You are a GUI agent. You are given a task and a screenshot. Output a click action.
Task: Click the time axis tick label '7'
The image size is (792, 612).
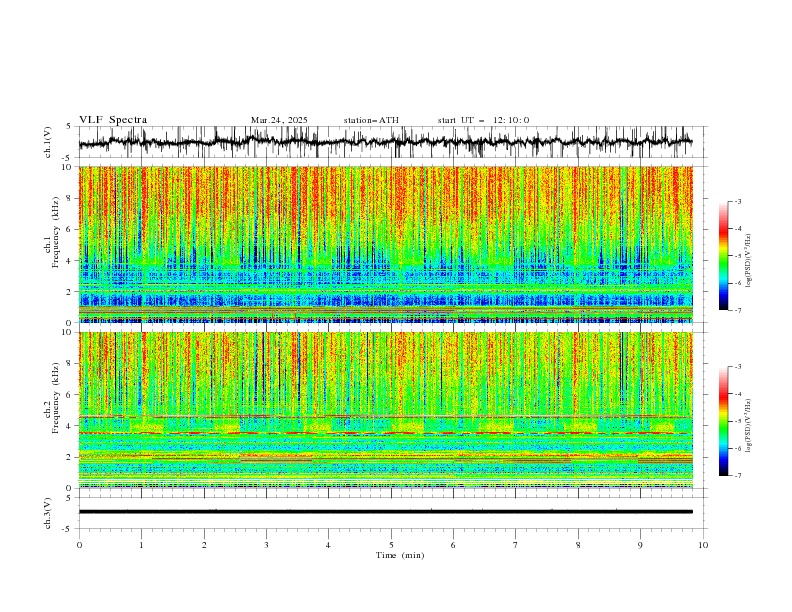[516, 545]
